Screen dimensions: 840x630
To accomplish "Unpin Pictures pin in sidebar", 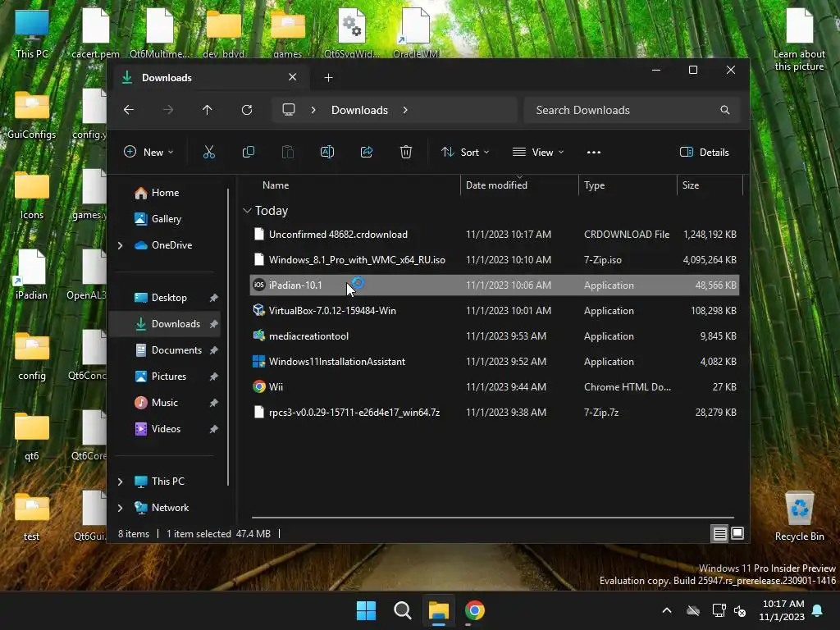I will [214, 377].
